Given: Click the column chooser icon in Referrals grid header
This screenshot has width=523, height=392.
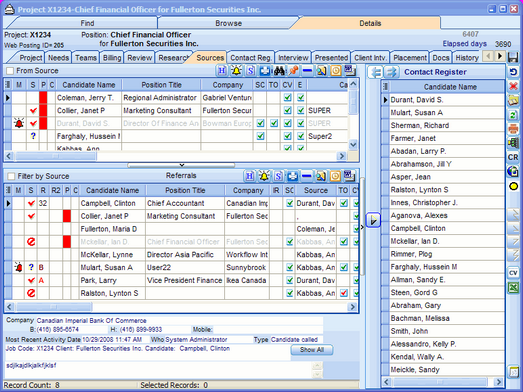Looking at the screenshot, I should [8, 190].
